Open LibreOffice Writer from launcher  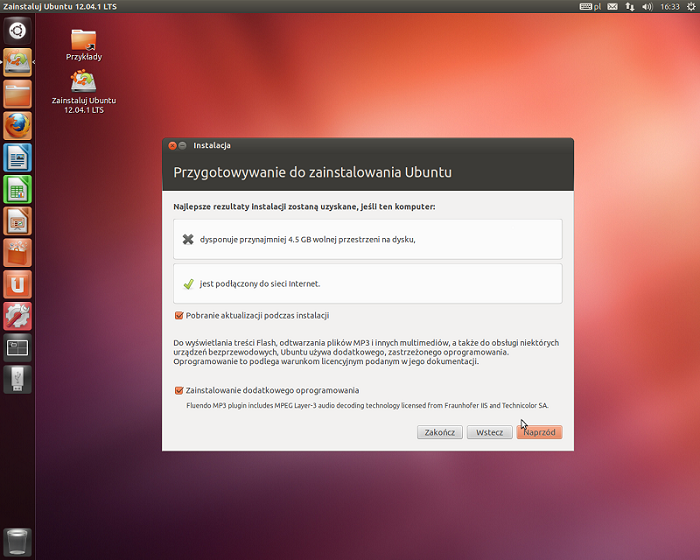[17, 158]
